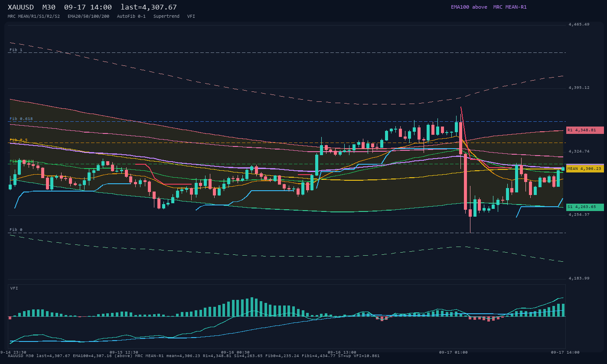The width and height of the screenshot is (607, 364).
Task: Select the EMA100 above status label
Action: point(469,7)
